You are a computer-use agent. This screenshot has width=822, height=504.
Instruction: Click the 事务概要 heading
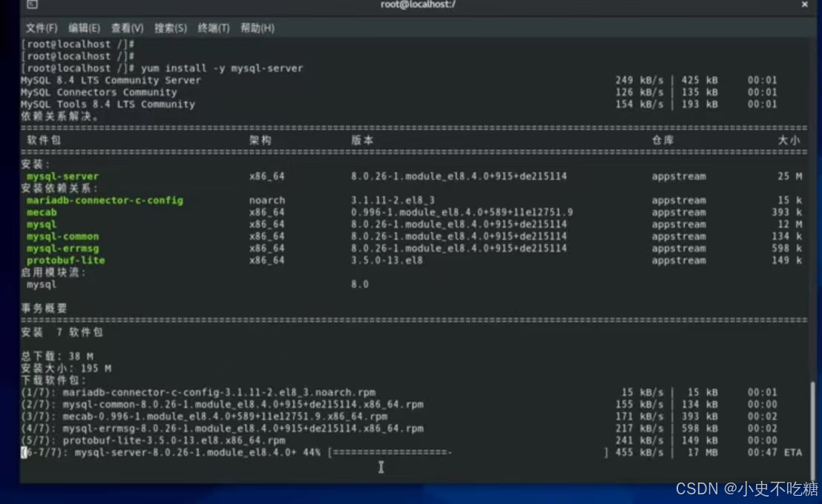pyautogui.click(x=44, y=308)
